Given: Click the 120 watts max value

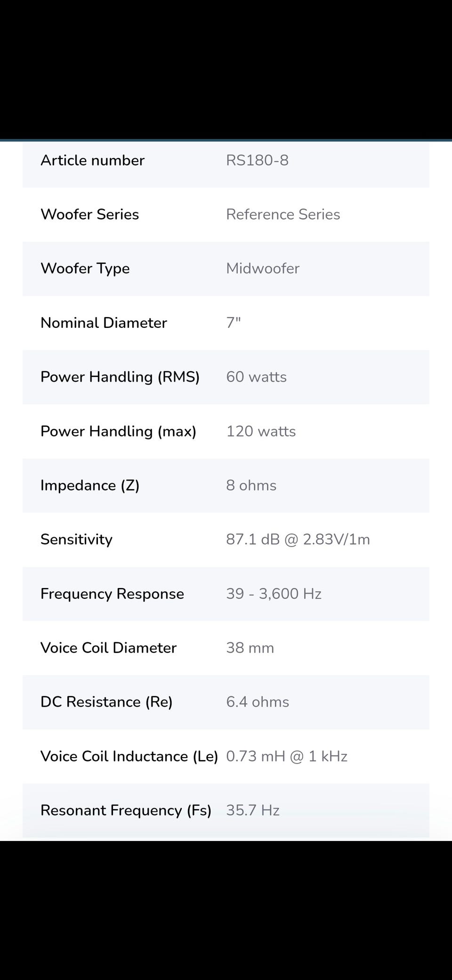Looking at the screenshot, I should [261, 431].
